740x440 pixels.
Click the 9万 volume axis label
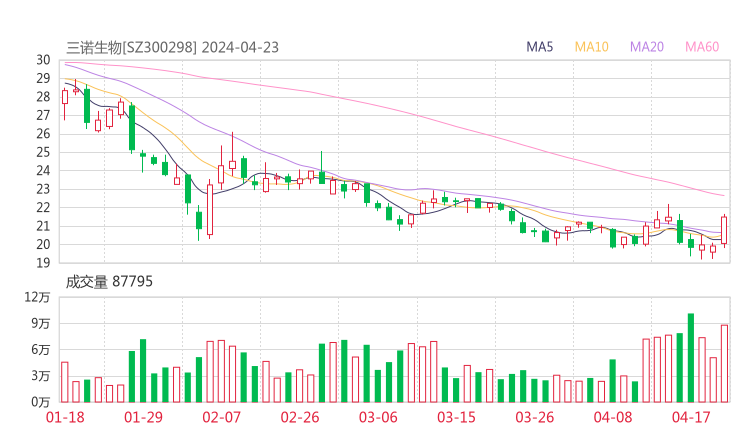(41, 323)
